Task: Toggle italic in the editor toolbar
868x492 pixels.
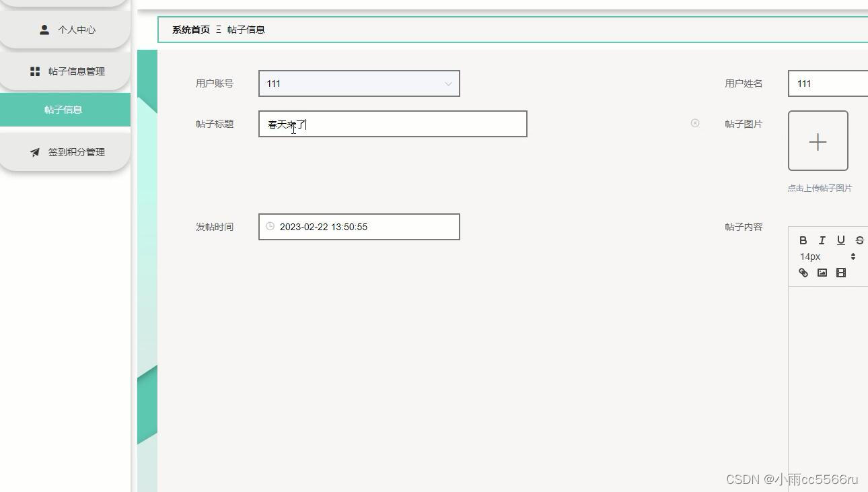Action: (822, 240)
